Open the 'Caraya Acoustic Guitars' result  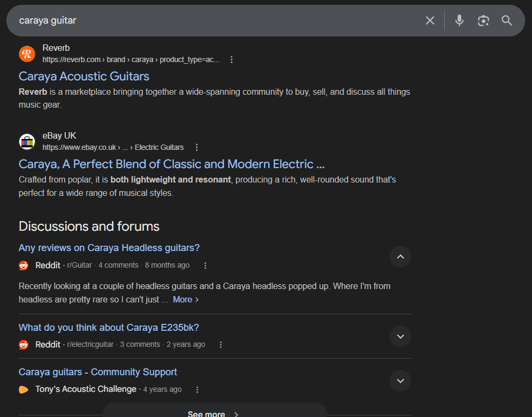pyautogui.click(x=84, y=77)
